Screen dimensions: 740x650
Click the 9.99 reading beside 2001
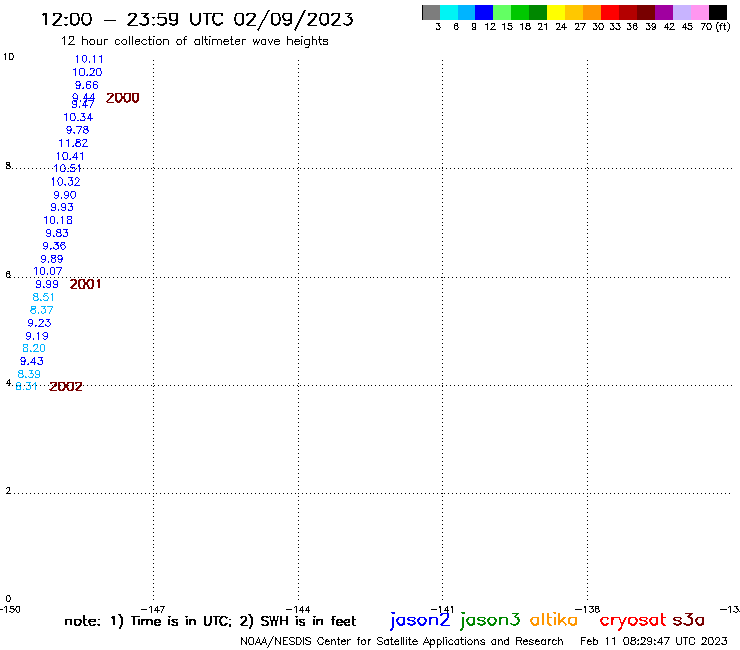coord(47,284)
